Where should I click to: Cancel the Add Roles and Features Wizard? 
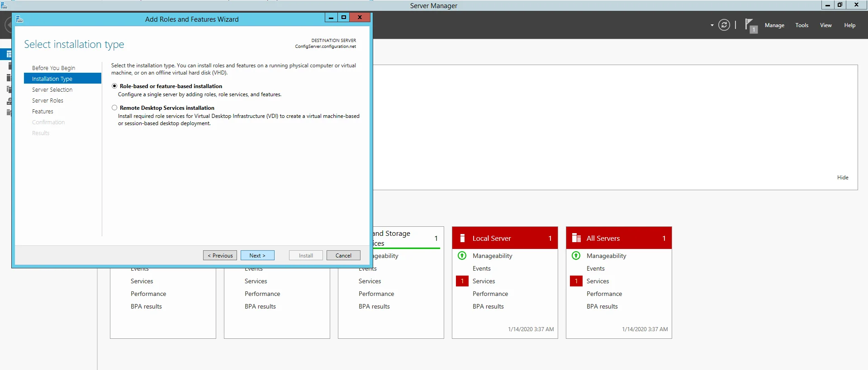pyautogui.click(x=343, y=255)
